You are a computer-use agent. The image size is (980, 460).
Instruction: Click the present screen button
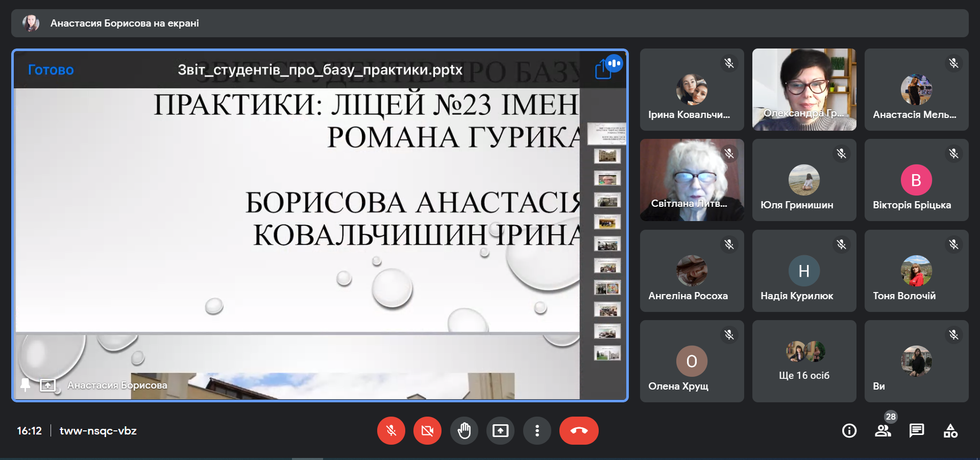500,431
